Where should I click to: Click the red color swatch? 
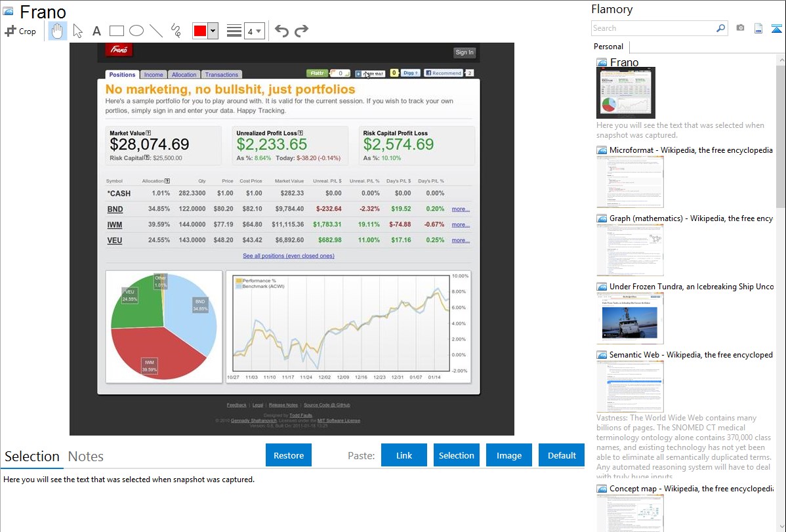[x=200, y=31]
